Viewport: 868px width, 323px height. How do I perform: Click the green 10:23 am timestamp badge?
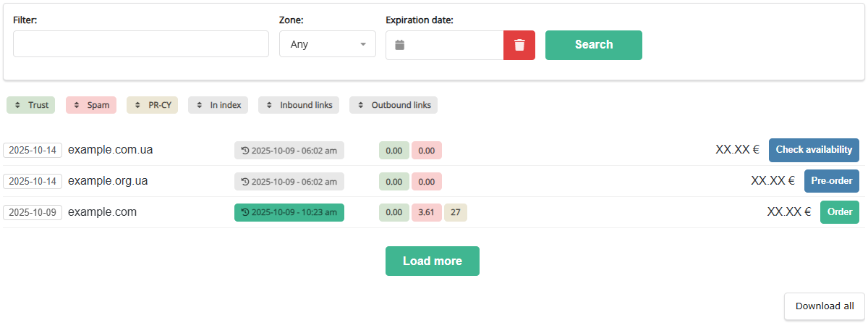(289, 212)
